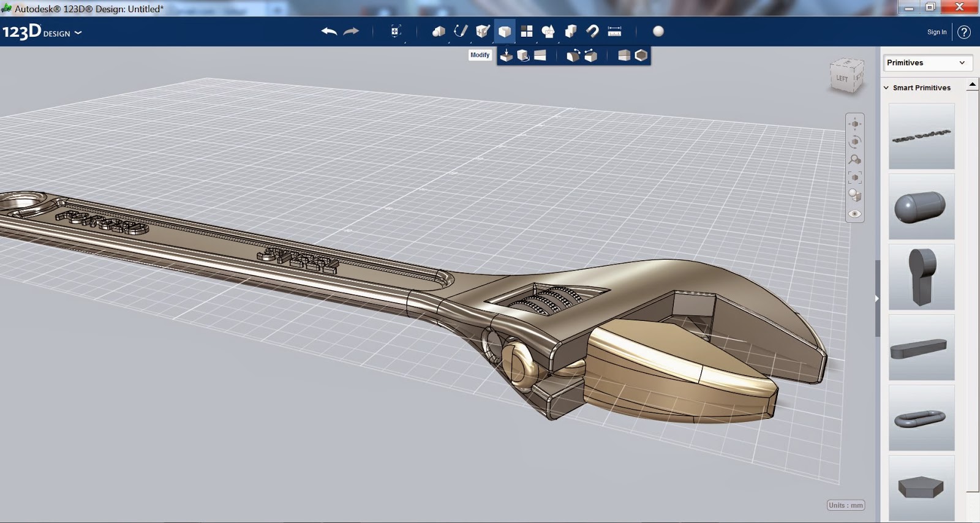Open the display materials and outlines options
Image resolution: width=980 pixels, height=523 pixels.
pos(855,195)
